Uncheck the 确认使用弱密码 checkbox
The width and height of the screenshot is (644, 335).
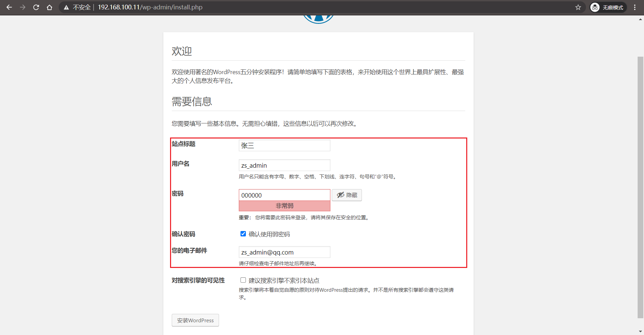click(243, 234)
